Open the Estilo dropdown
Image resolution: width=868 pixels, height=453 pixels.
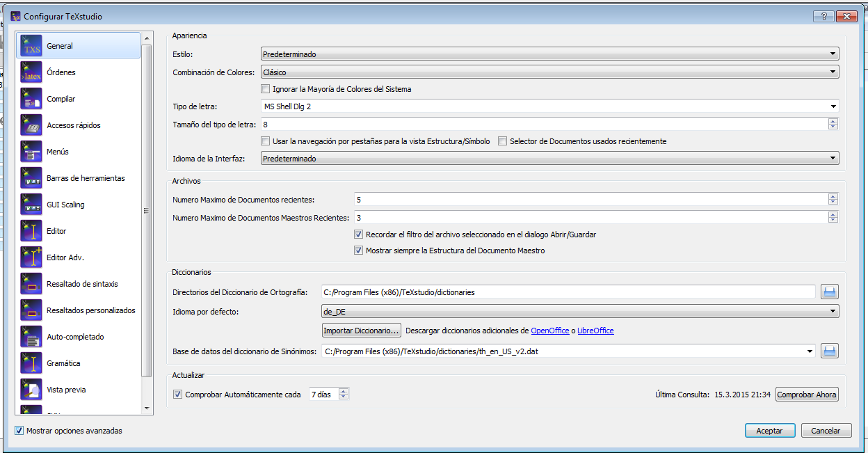tap(549, 54)
